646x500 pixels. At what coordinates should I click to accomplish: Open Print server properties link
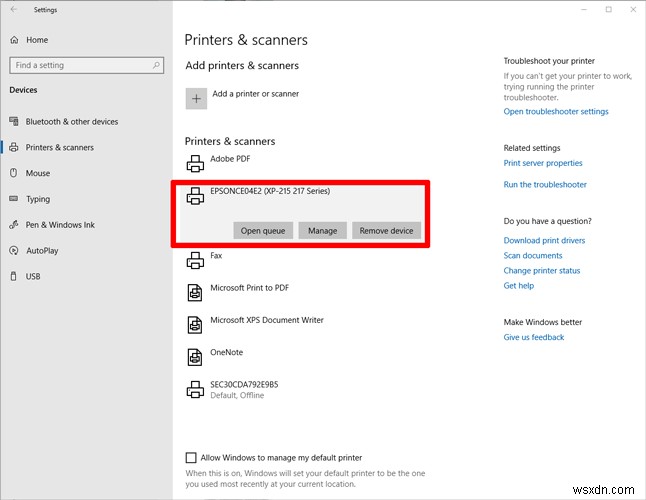pyautogui.click(x=543, y=163)
